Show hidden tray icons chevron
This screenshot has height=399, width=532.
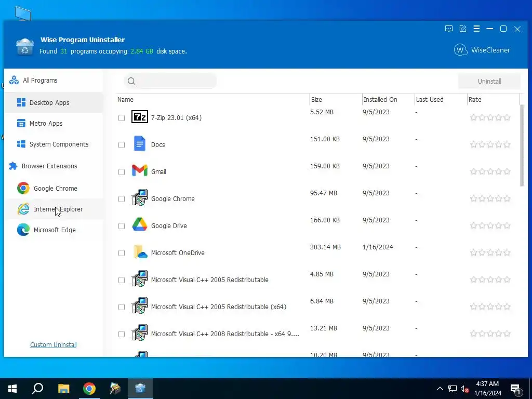[x=440, y=389]
